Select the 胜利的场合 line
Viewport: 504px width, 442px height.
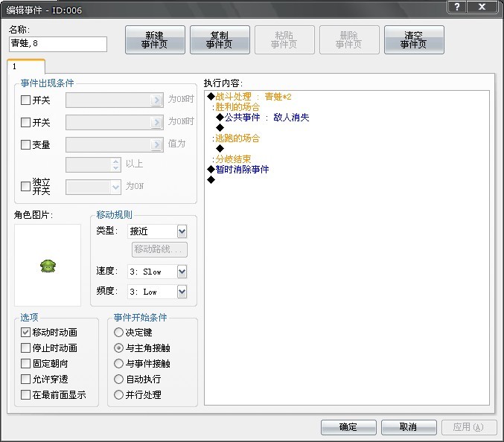click(x=237, y=107)
